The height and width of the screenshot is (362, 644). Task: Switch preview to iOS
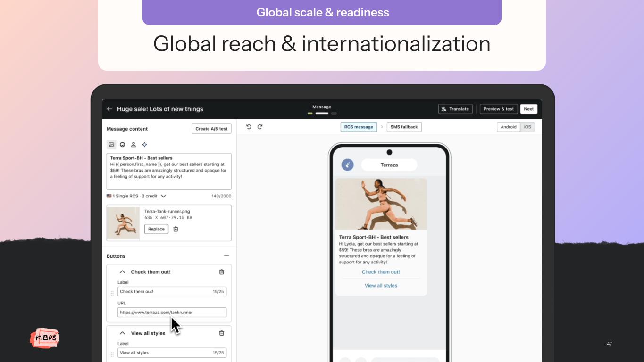click(x=527, y=127)
